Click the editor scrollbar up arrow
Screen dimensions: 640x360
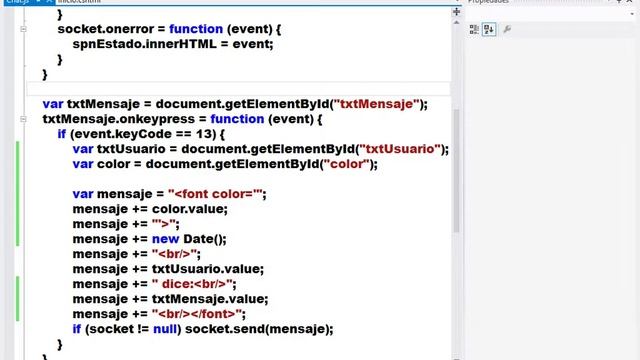pos(456,22)
